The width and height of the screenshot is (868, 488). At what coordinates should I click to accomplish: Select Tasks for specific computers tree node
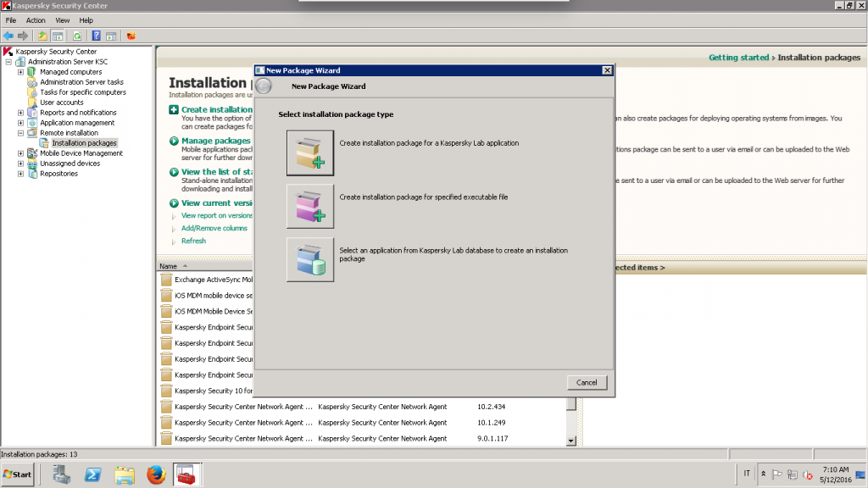tap(83, 92)
